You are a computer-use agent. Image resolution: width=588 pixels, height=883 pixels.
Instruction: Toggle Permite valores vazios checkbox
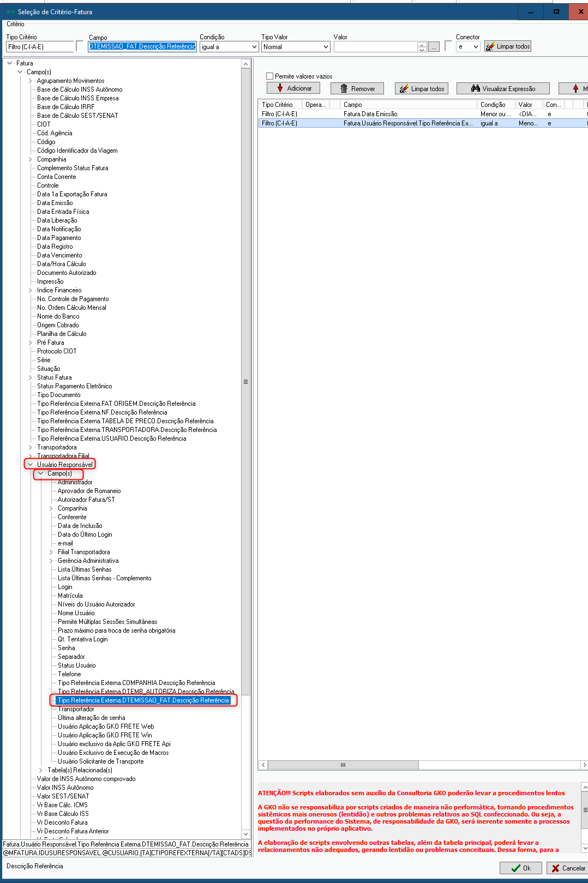(269, 76)
